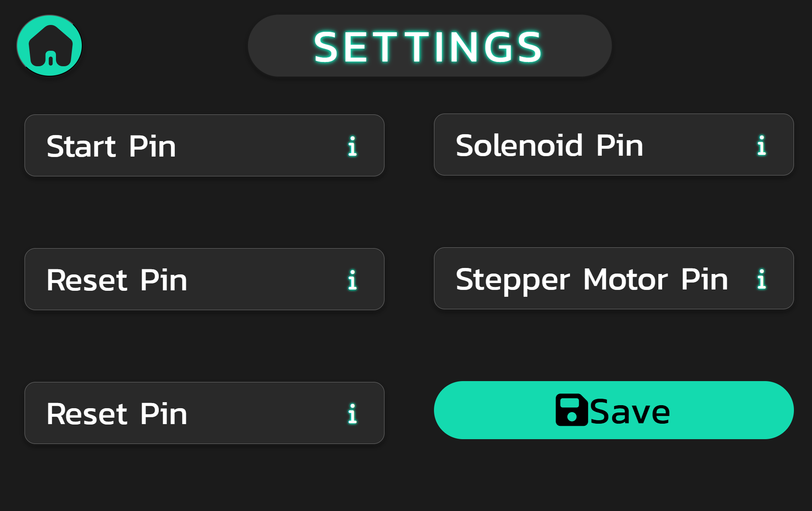Click the first 'Reset Pin' label text
The image size is (812, 511).
coord(117,280)
